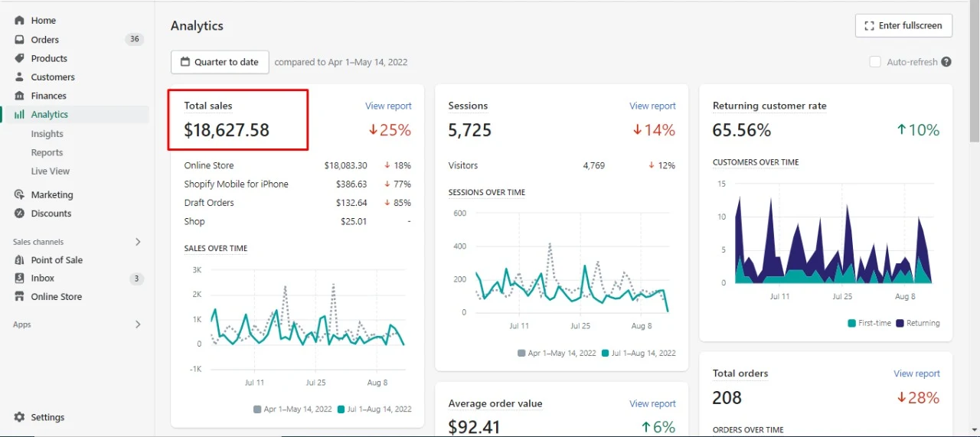Click the page vertical scrollbar
The image size is (980, 437).
pos(974,73)
